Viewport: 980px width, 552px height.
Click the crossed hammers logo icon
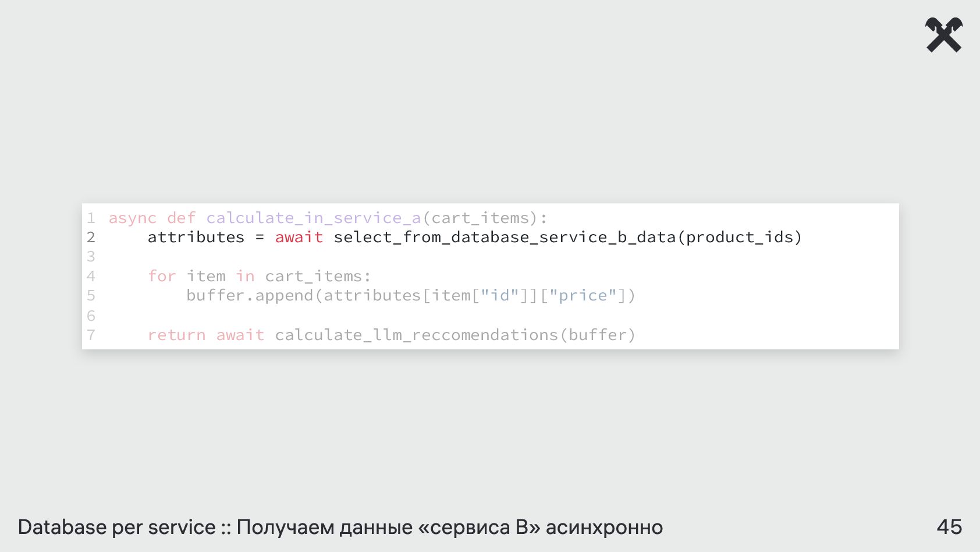click(x=943, y=35)
